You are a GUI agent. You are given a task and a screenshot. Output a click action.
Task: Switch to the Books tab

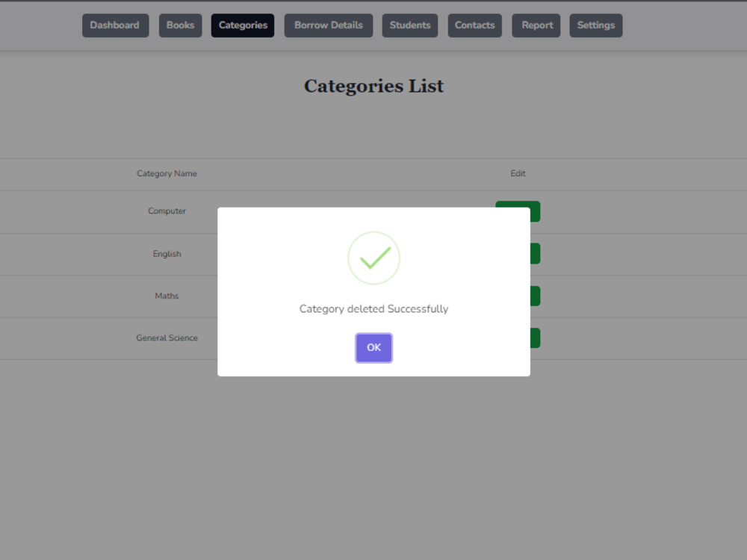pyautogui.click(x=180, y=25)
